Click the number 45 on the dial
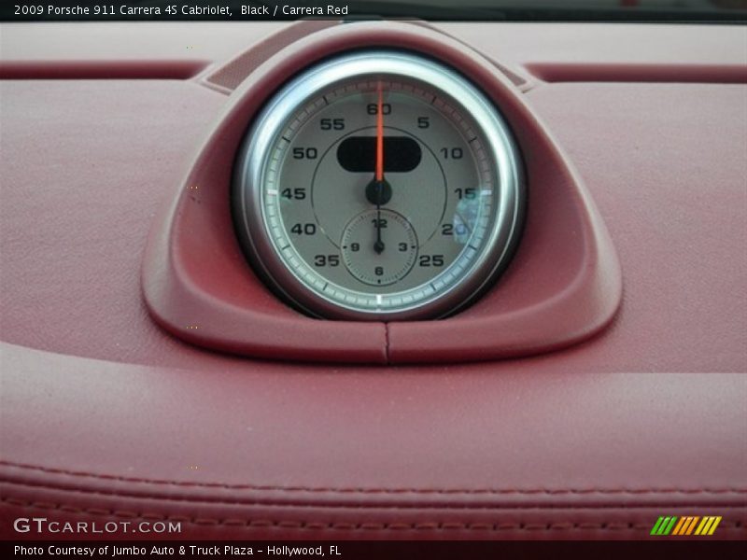 pyautogui.click(x=293, y=194)
